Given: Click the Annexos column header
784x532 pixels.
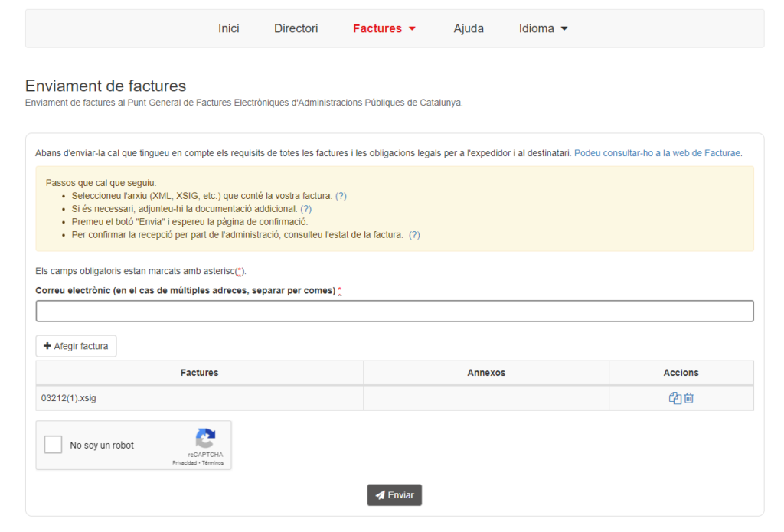Looking at the screenshot, I should (486, 373).
